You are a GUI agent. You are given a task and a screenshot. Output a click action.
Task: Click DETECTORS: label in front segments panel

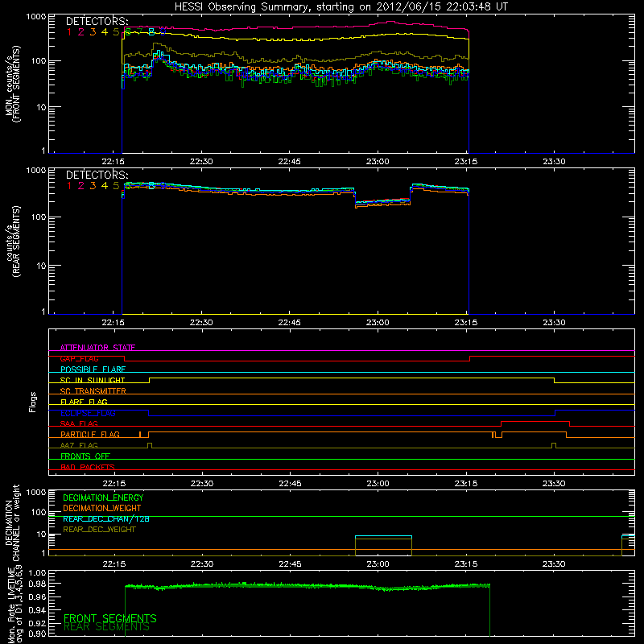(x=97, y=22)
